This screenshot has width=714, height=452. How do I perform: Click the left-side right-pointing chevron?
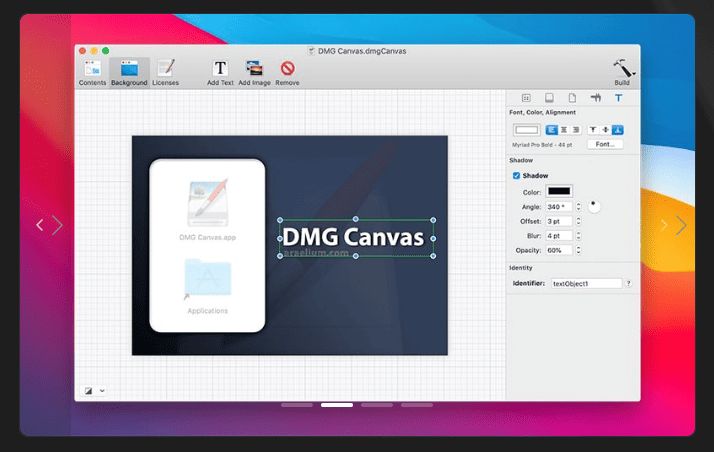click(57, 225)
